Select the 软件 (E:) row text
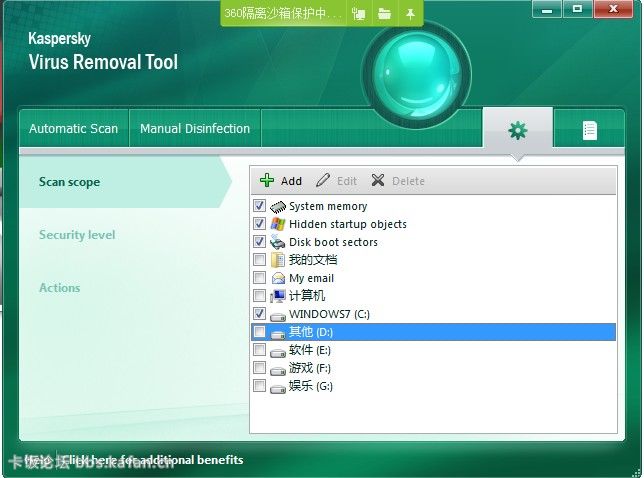Viewport: 644px width, 478px height. coord(310,350)
